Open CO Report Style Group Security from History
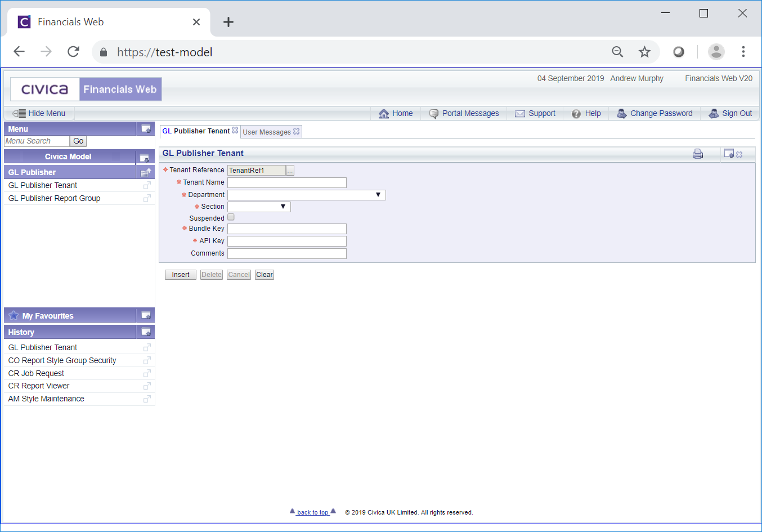762x532 pixels. coord(62,360)
